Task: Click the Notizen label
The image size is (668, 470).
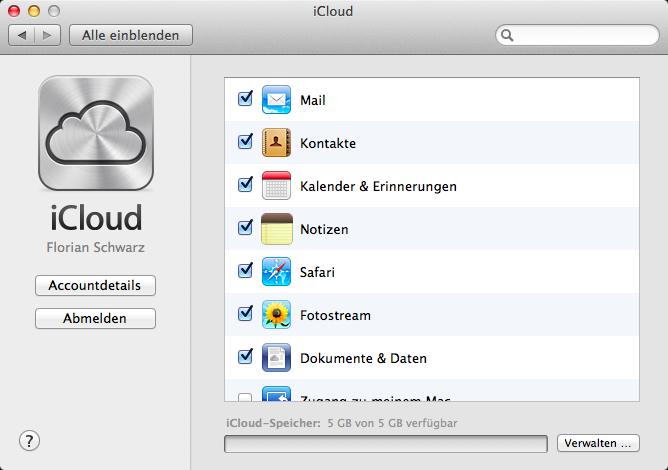Action: click(x=324, y=229)
